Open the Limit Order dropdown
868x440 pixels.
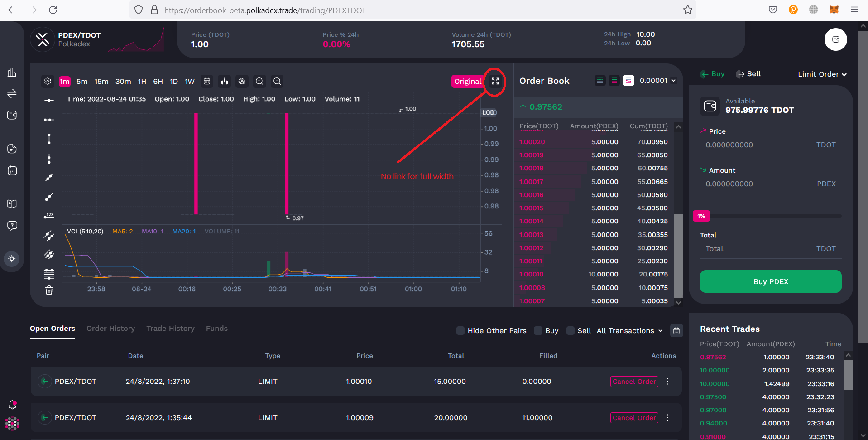[x=822, y=74]
